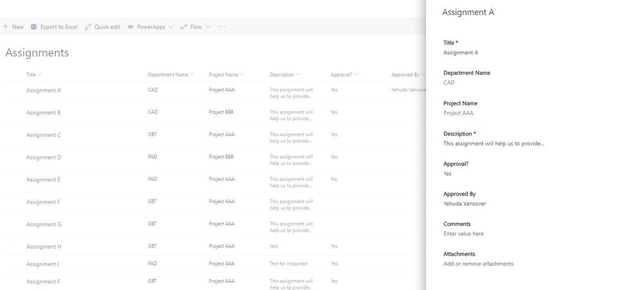
Task: Open the Description column dropdown
Action: click(x=298, y=75)
